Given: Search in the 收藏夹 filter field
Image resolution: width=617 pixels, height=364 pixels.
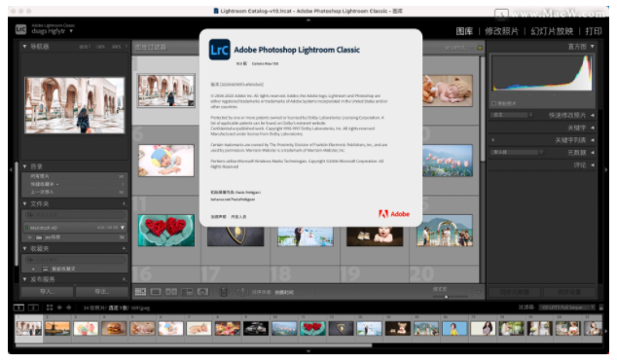Looking at the screenshot, I should pyautogui.click(x=75, y=259).
